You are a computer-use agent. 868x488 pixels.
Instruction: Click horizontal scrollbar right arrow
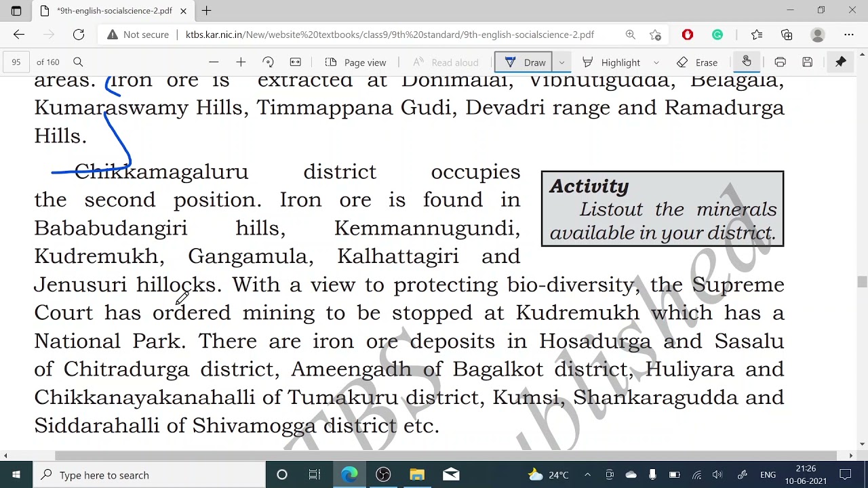(x=851, y=455)
